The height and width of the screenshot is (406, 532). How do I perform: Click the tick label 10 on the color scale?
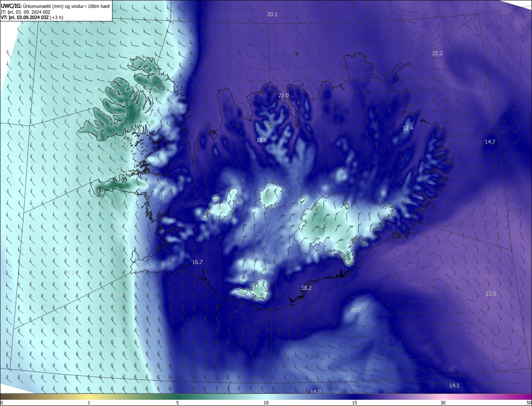click(x=266, y=403)
